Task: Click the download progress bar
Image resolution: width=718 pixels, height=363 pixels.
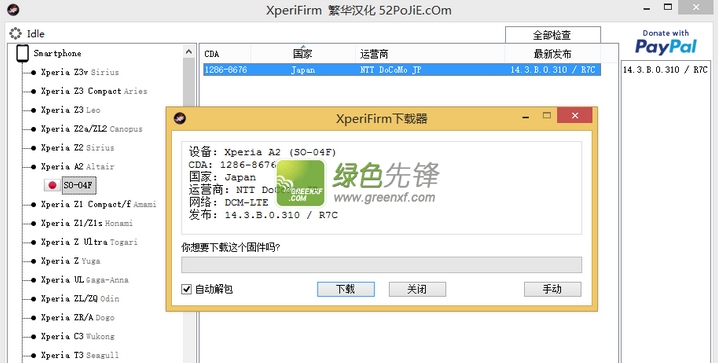Action: (381, 265)
